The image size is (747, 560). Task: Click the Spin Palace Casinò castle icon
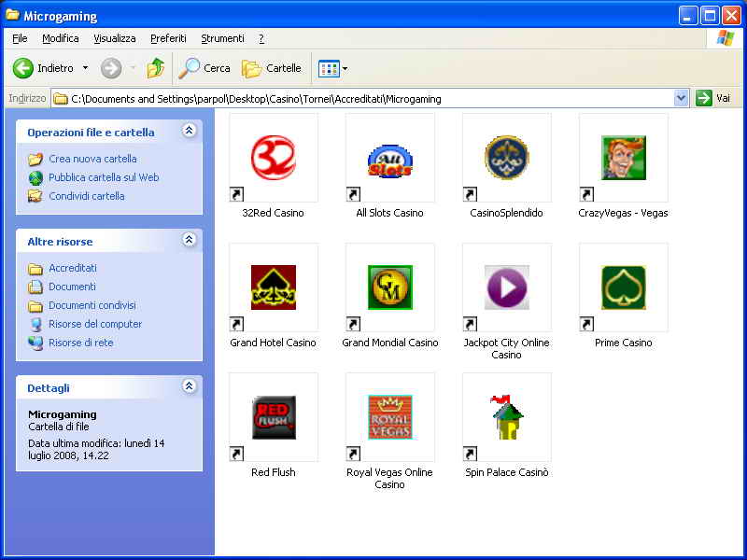(507, 417)
